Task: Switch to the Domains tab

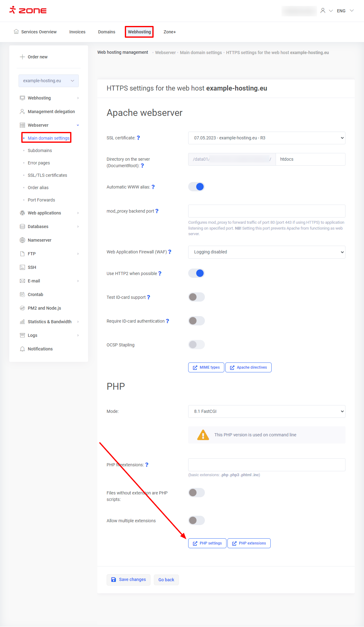Action: coord(107,32)
